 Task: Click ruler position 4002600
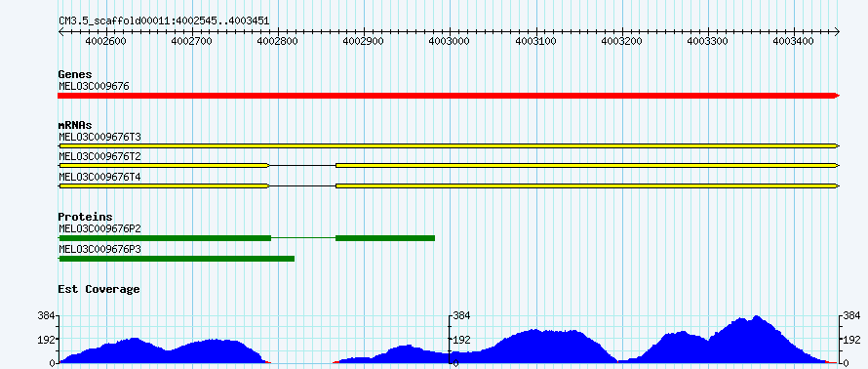click(106, 42)
